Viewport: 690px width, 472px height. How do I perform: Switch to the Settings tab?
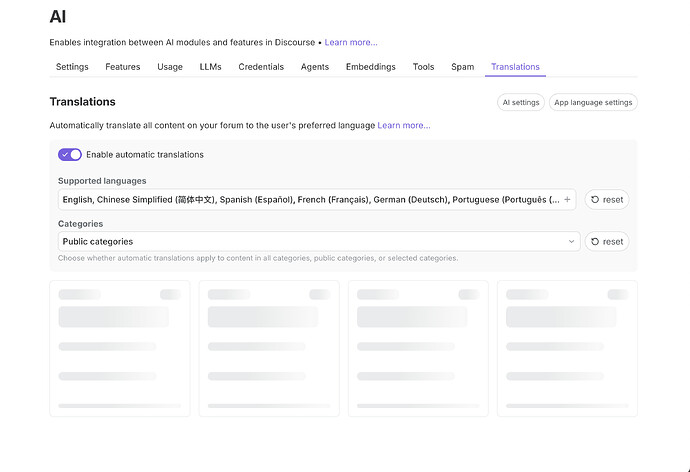click(72, 67)
